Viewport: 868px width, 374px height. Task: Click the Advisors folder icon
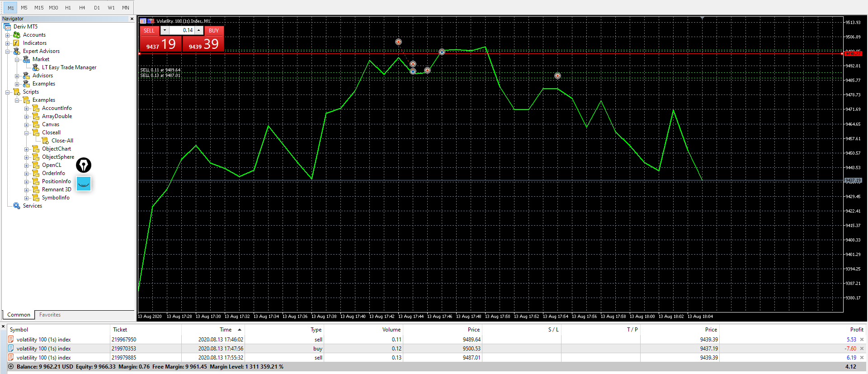[x=26, y=76]
